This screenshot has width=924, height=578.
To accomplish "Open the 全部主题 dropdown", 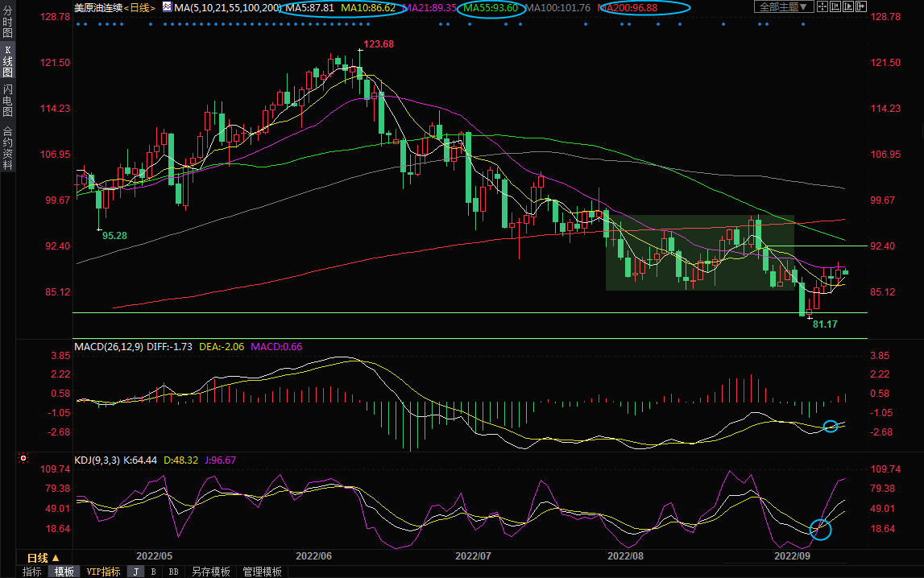I will [x=784, y=7].
